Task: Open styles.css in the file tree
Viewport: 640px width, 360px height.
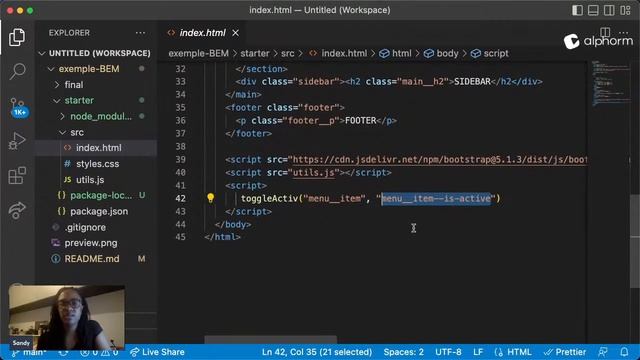Action: pyautogui.click(x=96, y=164)
